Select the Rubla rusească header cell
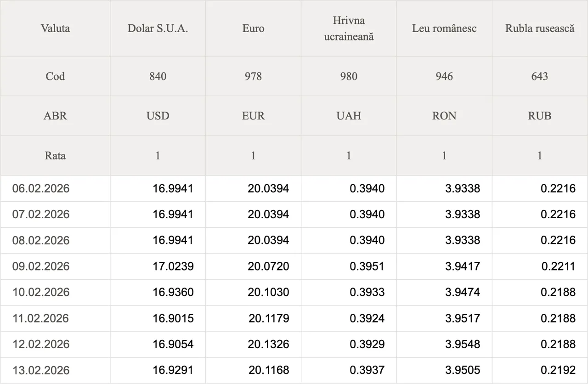The height and width of the screenshot is (384, 588). [x=540, y=28]
